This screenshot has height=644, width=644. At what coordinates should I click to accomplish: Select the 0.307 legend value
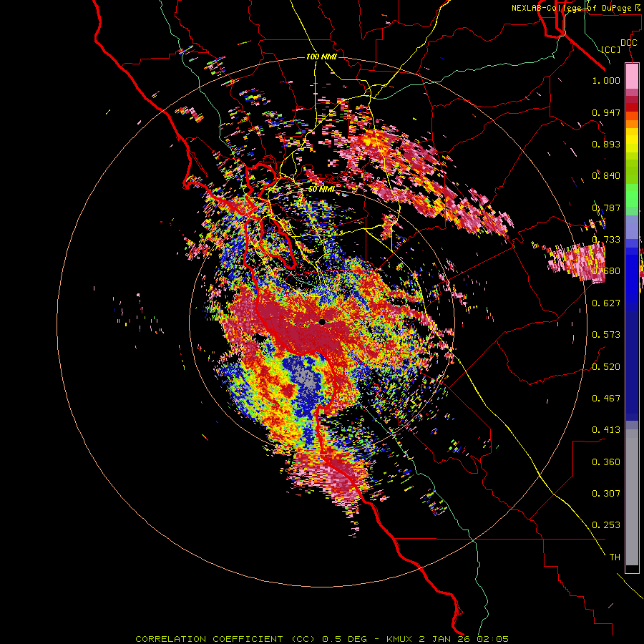click(x=606, y=494)
